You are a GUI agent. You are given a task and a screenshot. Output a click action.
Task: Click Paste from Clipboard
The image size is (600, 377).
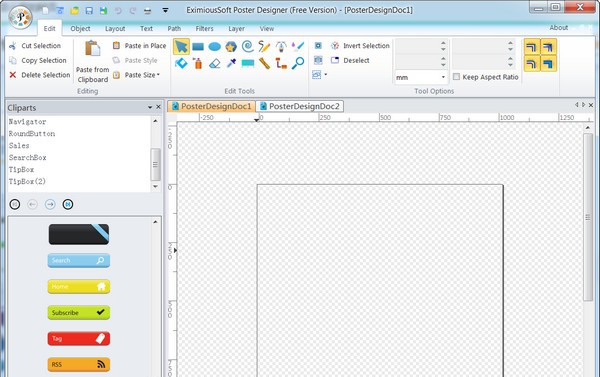pyautogui.click(x=92, y=62)
